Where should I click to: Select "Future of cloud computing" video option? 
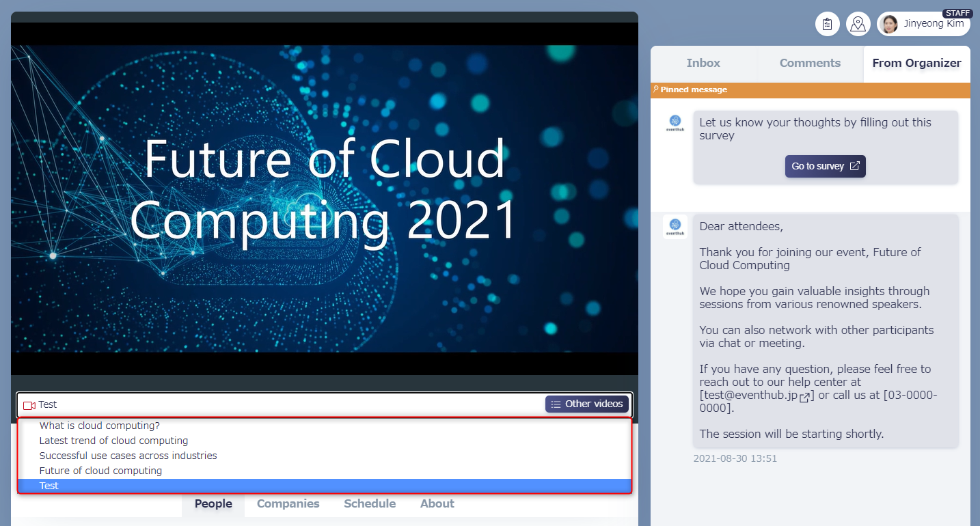tap(325, 471)
